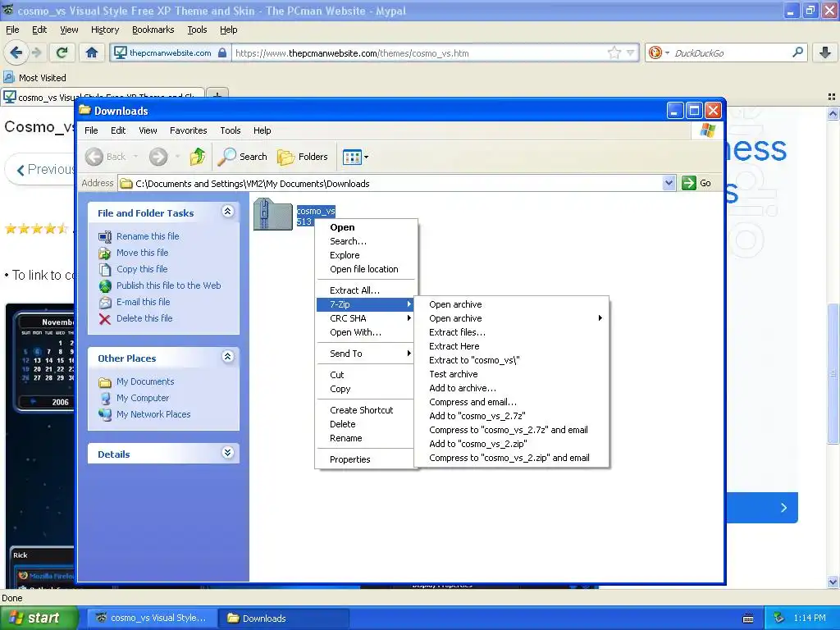Expand the CRC SHA submenu
The image size is (840, 630).
(x=365, y=318)
